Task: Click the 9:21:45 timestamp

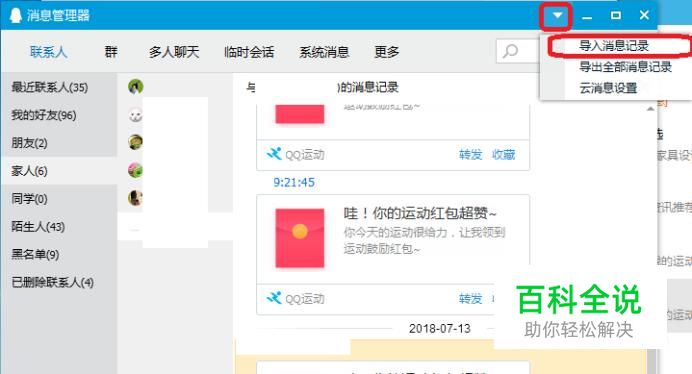Action: tap(294, 182)
